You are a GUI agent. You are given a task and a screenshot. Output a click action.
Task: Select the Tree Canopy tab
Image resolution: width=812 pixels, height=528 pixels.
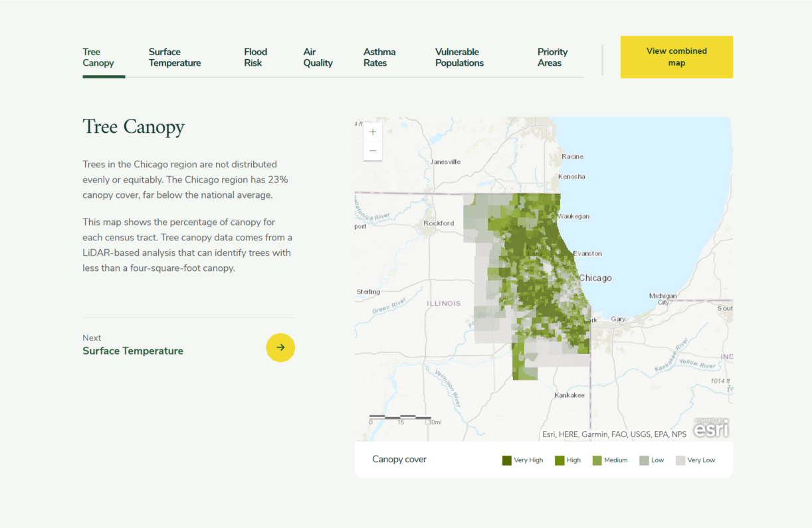98,58
